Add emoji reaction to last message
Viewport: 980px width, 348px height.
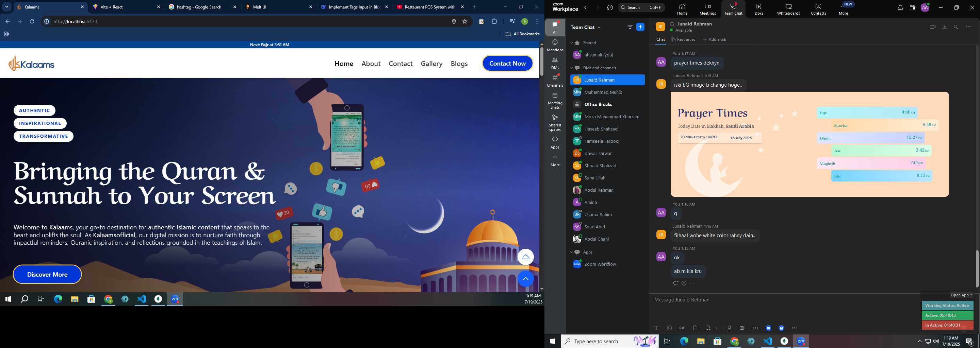[x=684, y=283]
